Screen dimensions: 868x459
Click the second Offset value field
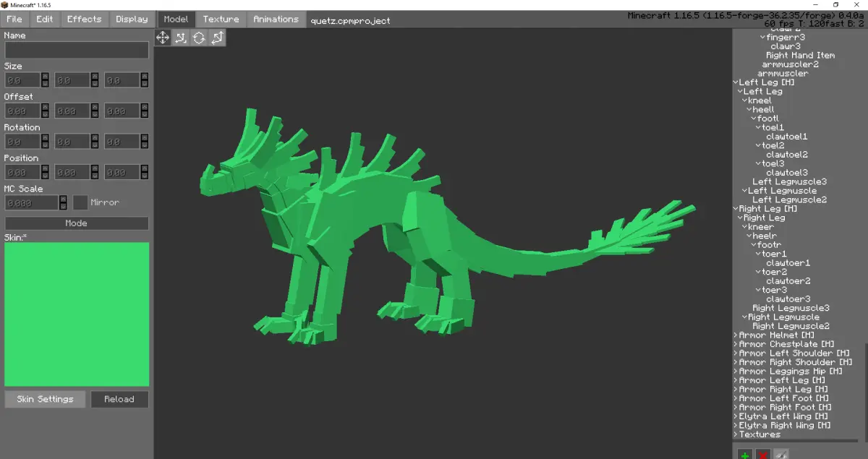tap(72, 111)
